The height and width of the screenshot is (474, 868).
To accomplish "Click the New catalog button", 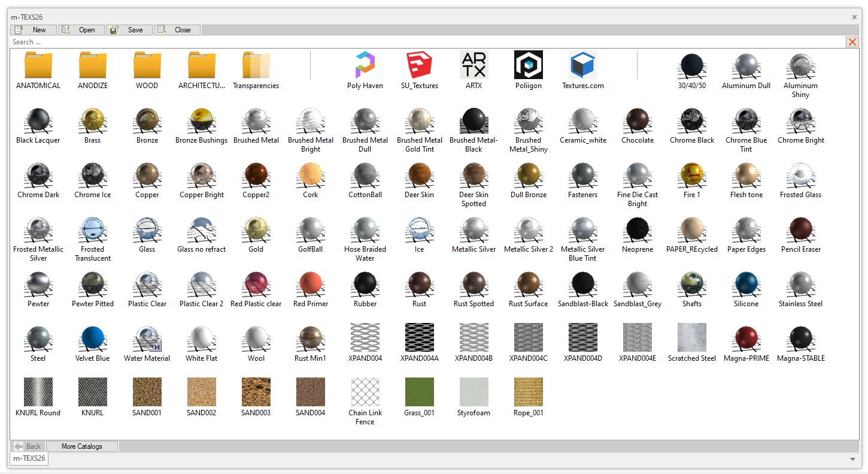I will coord(34,30).
